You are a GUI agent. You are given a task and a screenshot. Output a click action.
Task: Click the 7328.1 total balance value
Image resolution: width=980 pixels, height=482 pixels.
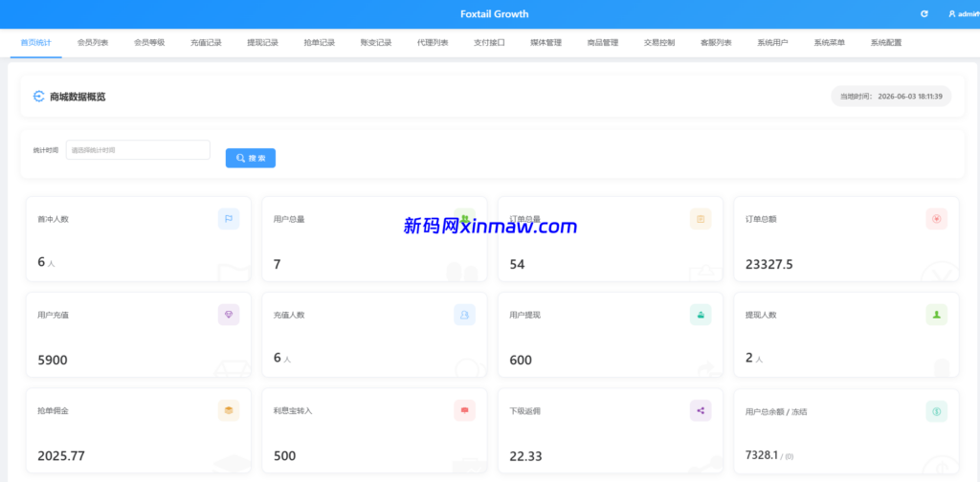tap(761, 455)
